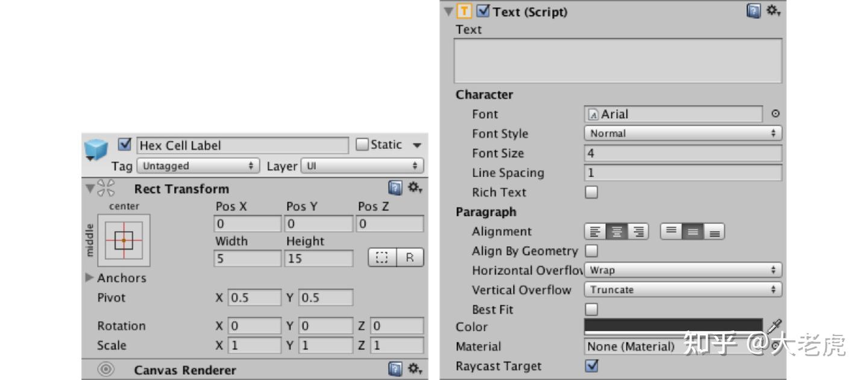Pick a color with the eyedropper
The height and width of the screenshot is (380, 868).
click(x=775, y=326)
